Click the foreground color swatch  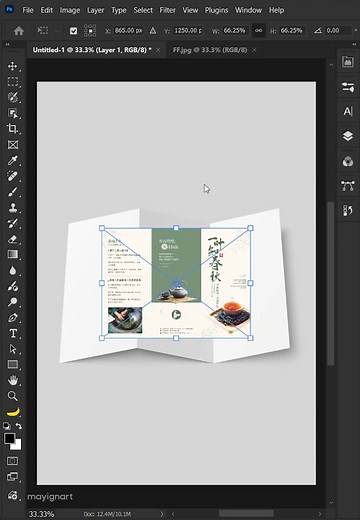point(9,438)
